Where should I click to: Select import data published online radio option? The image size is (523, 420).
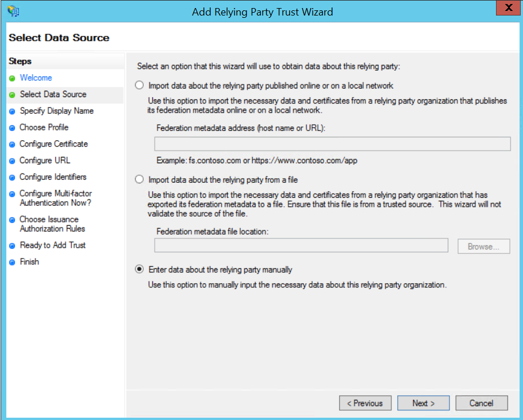[139, 86]
